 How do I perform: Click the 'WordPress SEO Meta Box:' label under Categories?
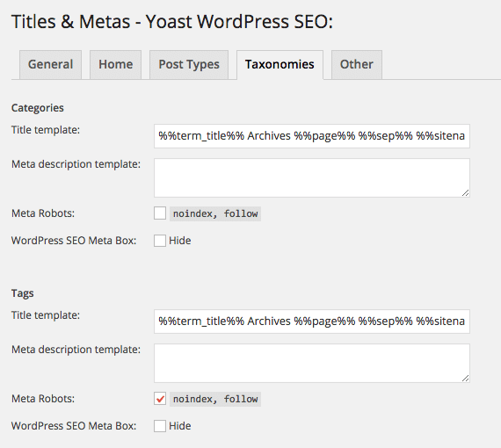[x=74, y=241]
